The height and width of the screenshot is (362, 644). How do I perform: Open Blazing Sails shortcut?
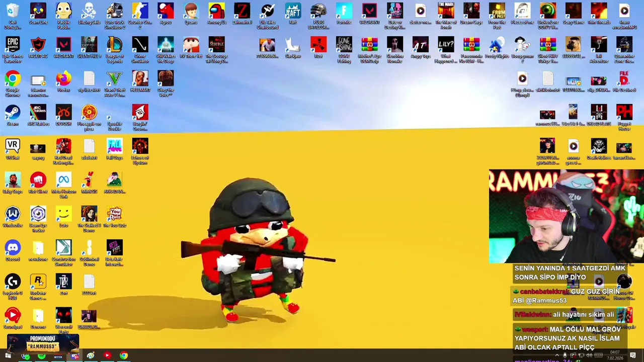click(89, 14)
